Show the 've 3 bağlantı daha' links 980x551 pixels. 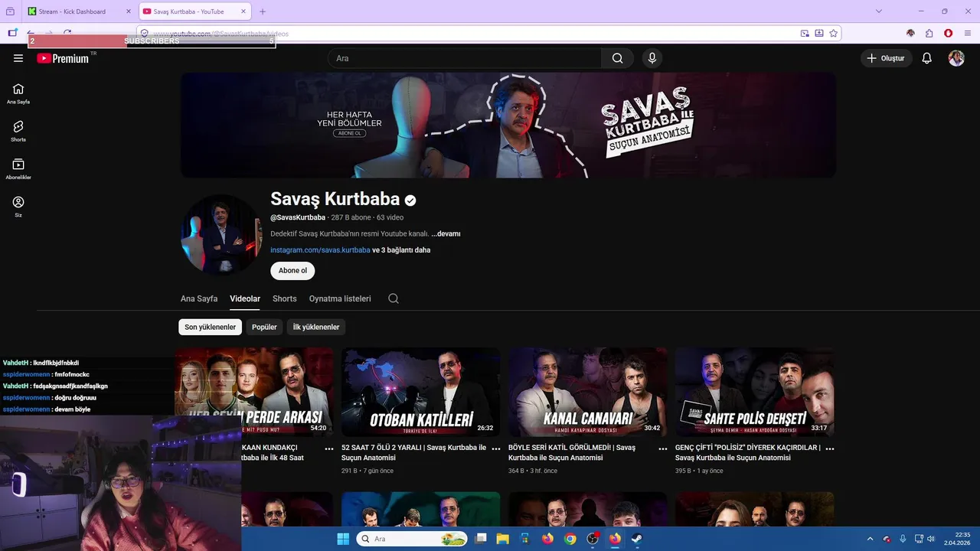tap(401, 249)
